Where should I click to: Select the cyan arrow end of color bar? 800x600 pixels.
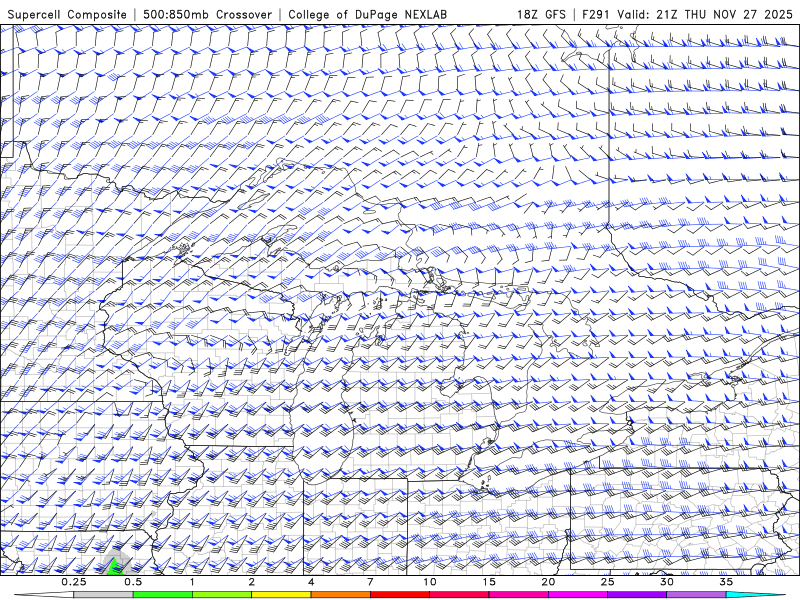pyautogui.click(x=756, y=595)
